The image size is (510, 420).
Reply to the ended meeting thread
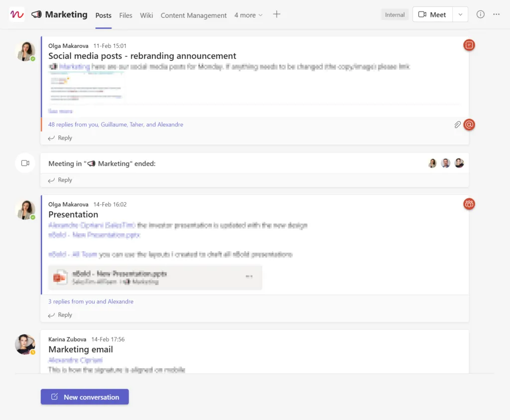coord(60,180)
